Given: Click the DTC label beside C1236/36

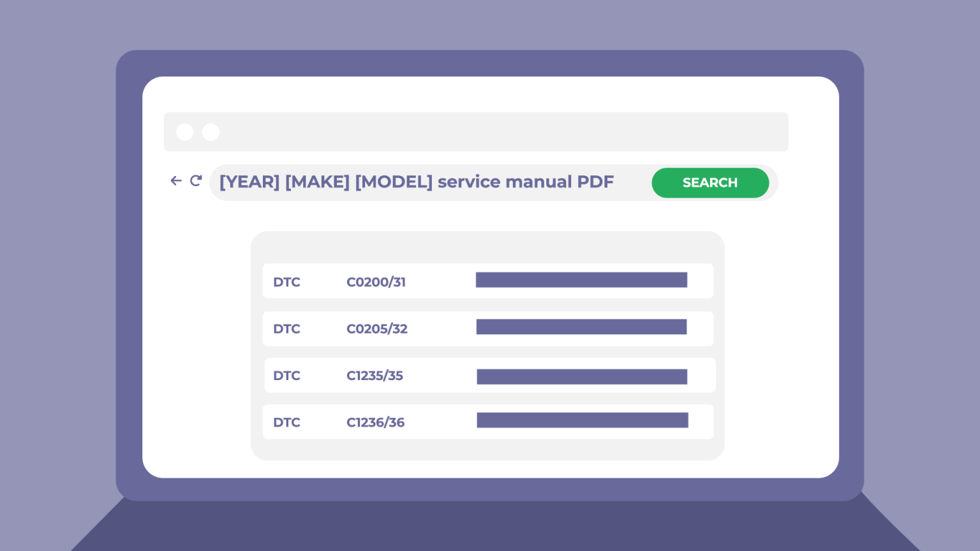Looking at the screenshot, I should click(x=286, y=422).
